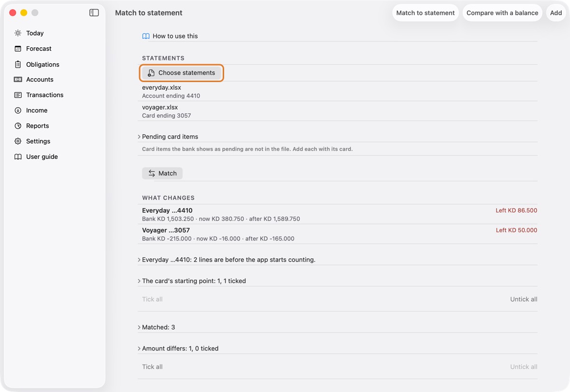The width and height of the screenshot is (570, 392).
Task: Select Accounts in sidebar
Action: (40, 80)
